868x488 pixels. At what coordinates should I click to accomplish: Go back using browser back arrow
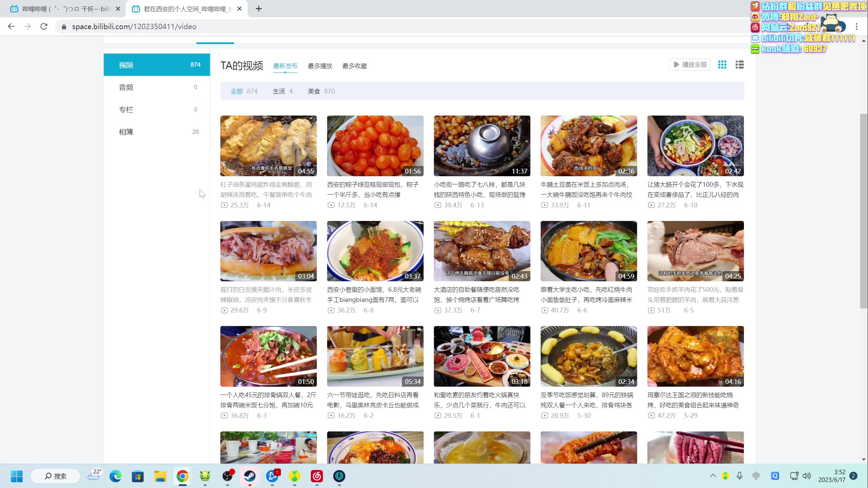coord(11,26)
